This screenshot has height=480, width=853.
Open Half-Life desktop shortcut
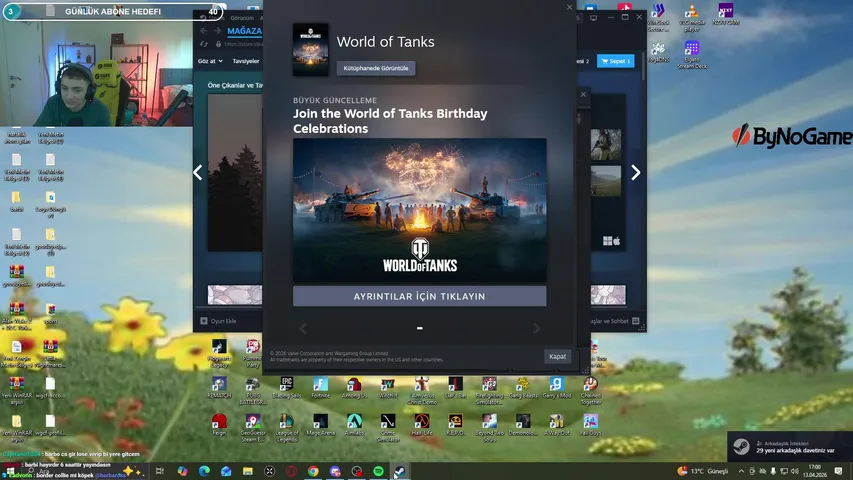pyautogui.click(x=422, y=425)
